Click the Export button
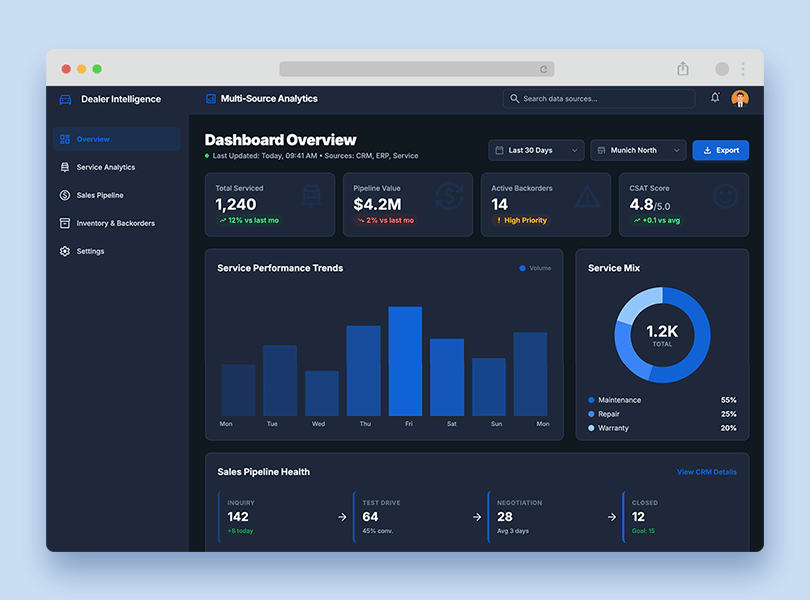The width and height of the screenshot is (810, 600). coord(720,150)
